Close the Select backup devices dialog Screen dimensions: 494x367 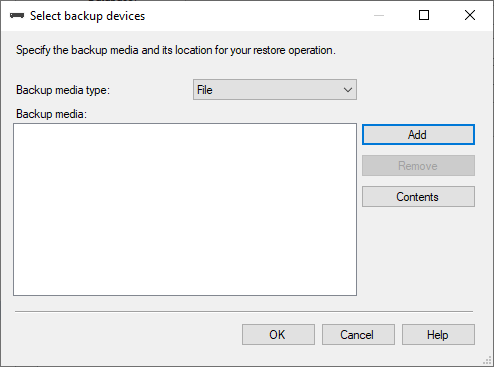click(470, 15)
